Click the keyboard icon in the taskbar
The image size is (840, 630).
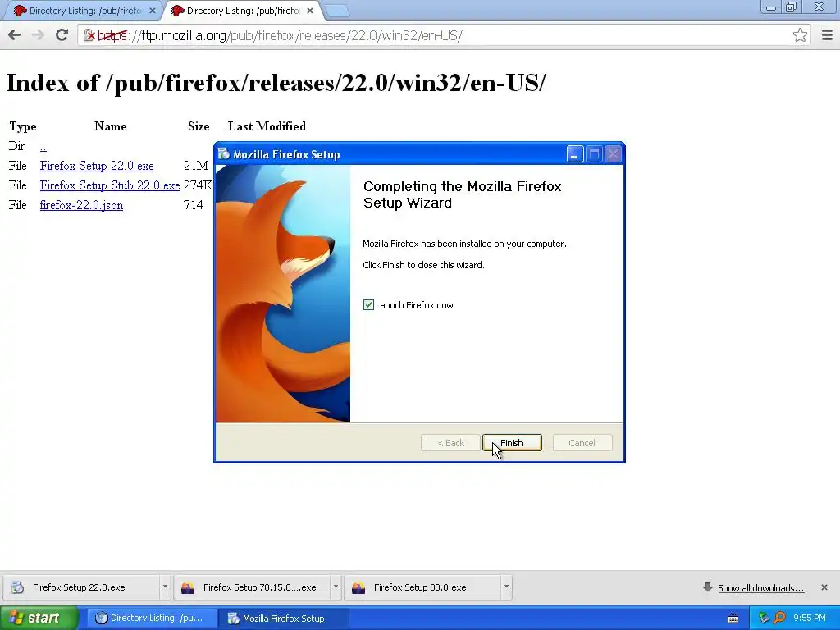[733, 619]
